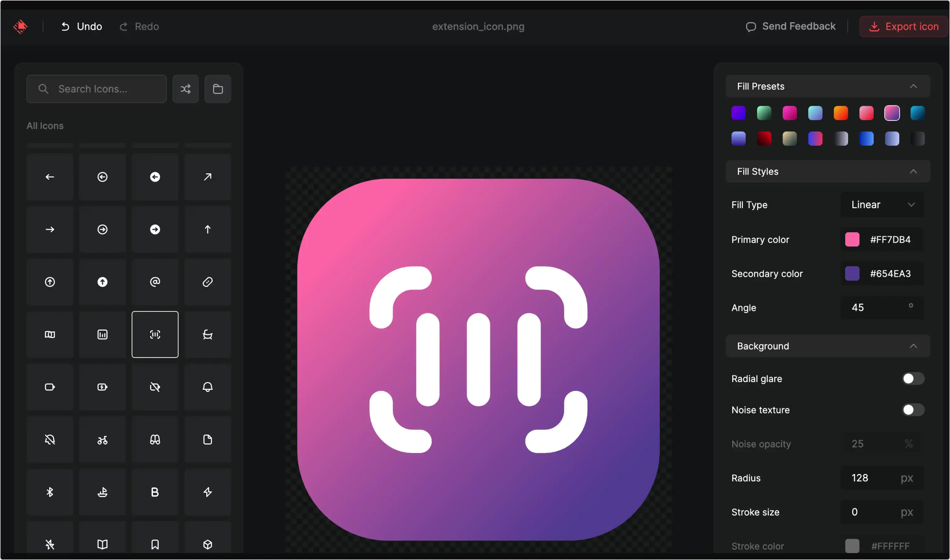
Task: Click the Primary color pink swatch
Action: click(x=852, y=240)
